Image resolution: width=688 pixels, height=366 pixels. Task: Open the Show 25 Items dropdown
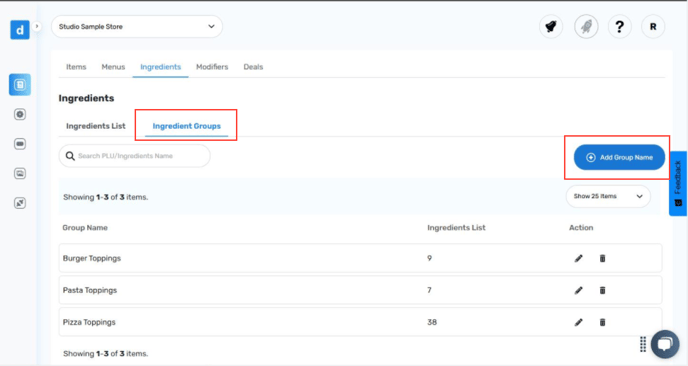(x=608, y=196)
